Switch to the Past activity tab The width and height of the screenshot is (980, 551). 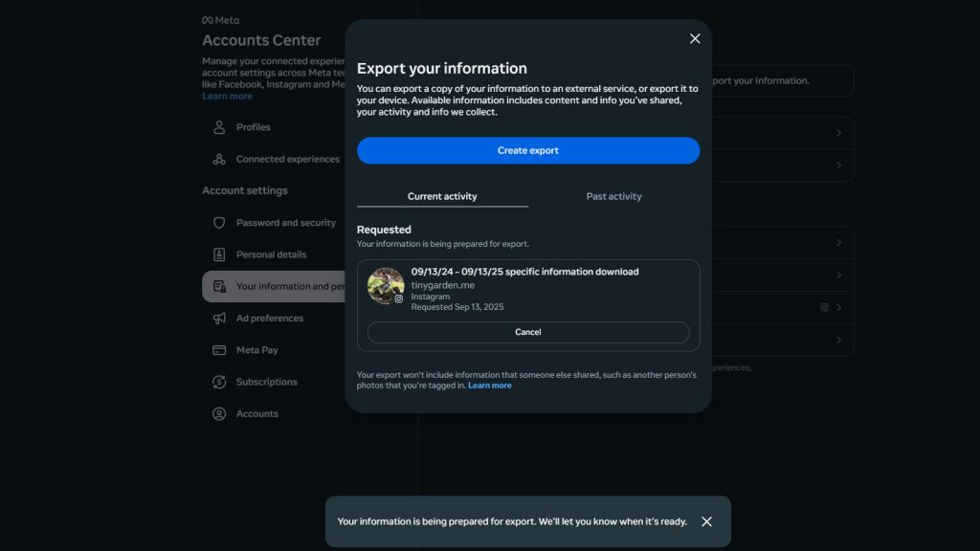click(613, 196)
